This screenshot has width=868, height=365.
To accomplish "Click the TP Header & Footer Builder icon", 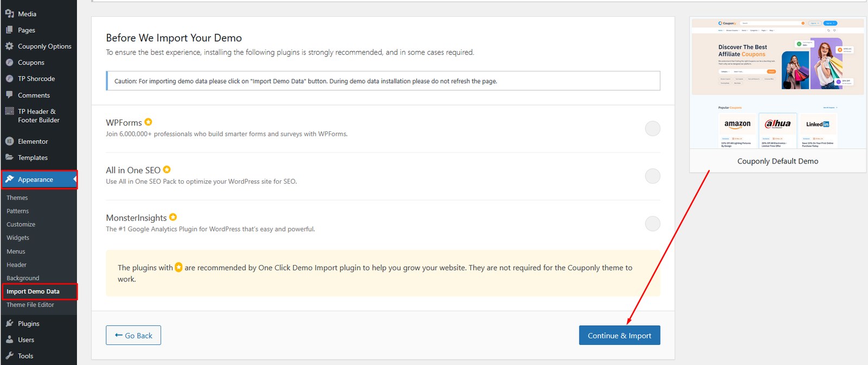I will point(9,111).
